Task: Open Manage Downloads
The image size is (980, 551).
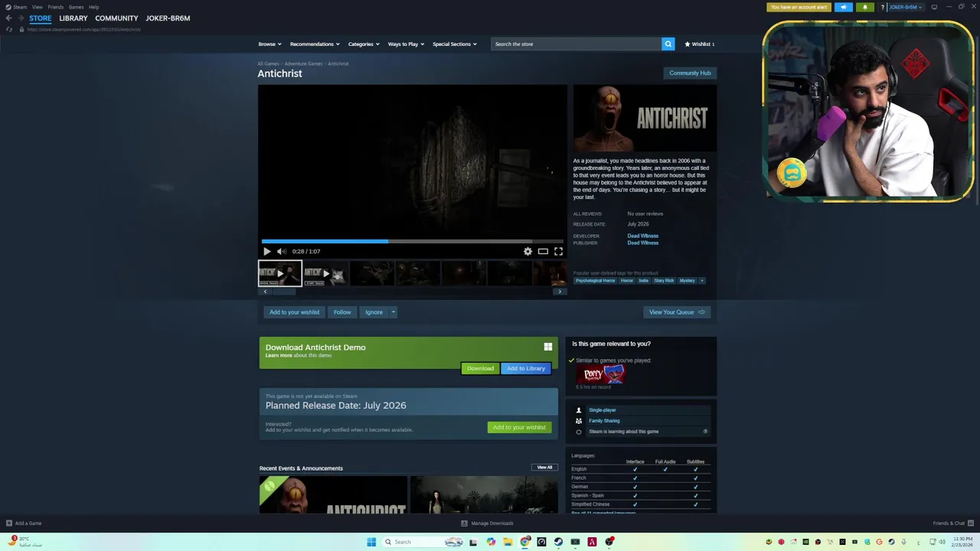Action: click(487, 523)
